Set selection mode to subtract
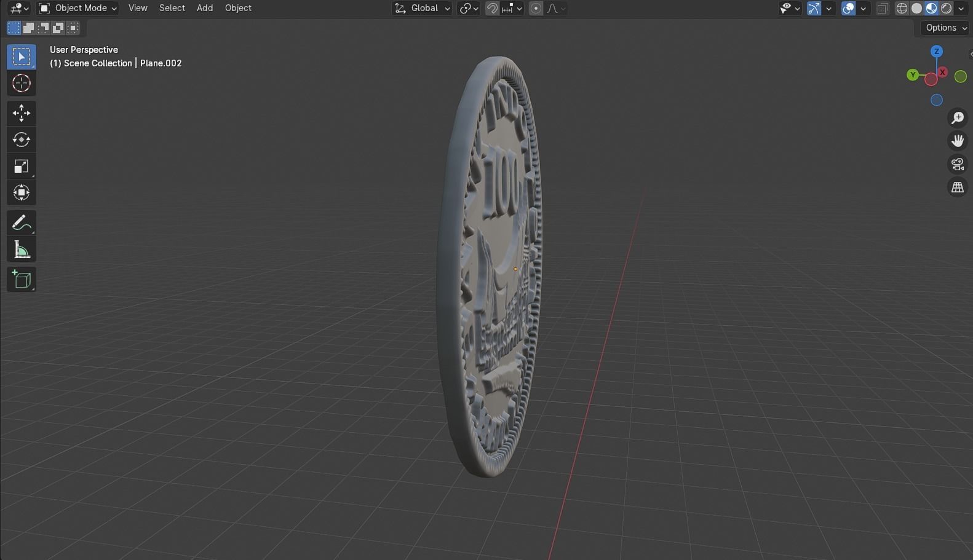 tap(43, 28)
